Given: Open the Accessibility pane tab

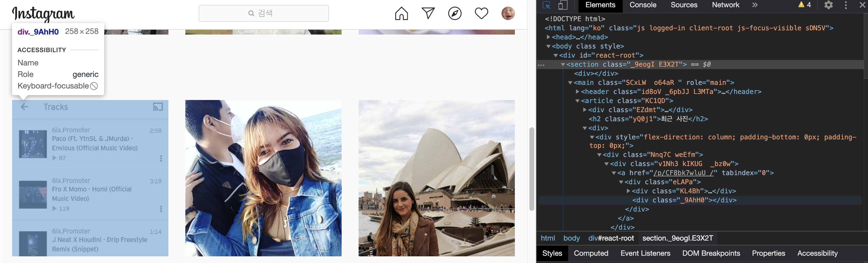Looking at the screenshot, I should click(x=817, y=254).
